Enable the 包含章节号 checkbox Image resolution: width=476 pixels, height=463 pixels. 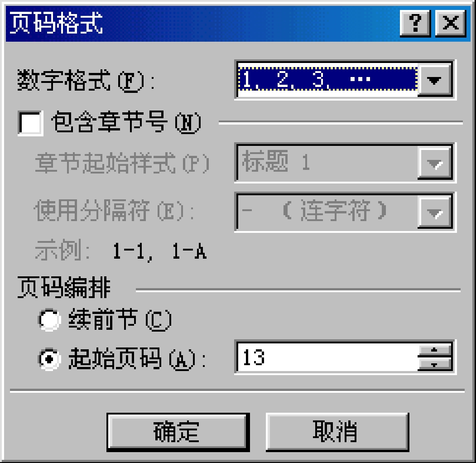[30, 123]
